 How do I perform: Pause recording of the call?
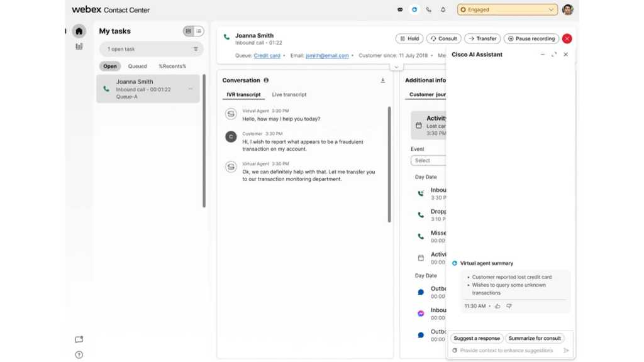click(531, 39)
